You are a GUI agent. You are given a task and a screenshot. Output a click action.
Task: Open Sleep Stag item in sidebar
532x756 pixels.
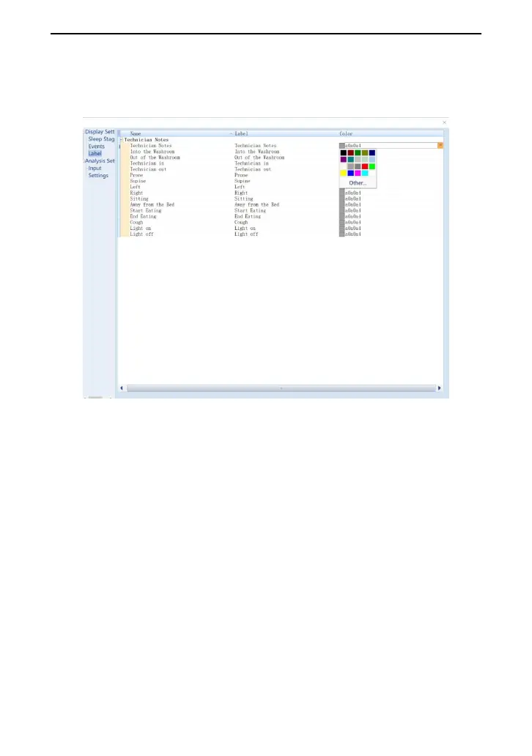(x=101, y=139)
